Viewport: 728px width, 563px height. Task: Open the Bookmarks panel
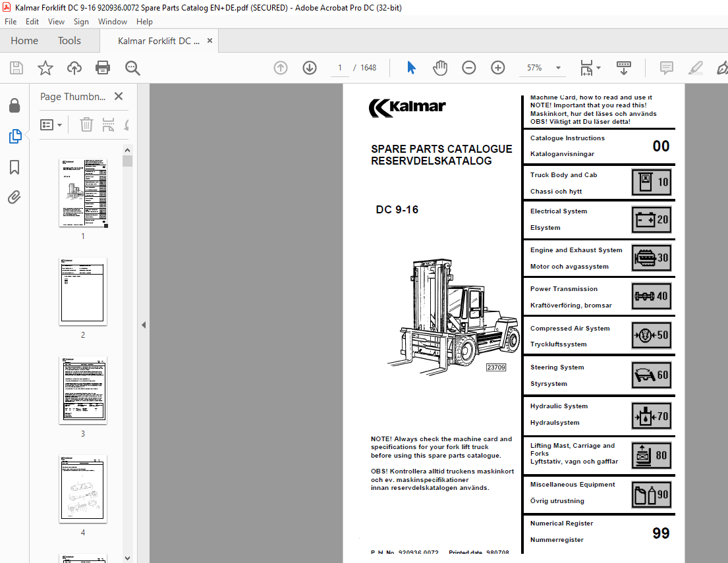(x=14, y=167)
